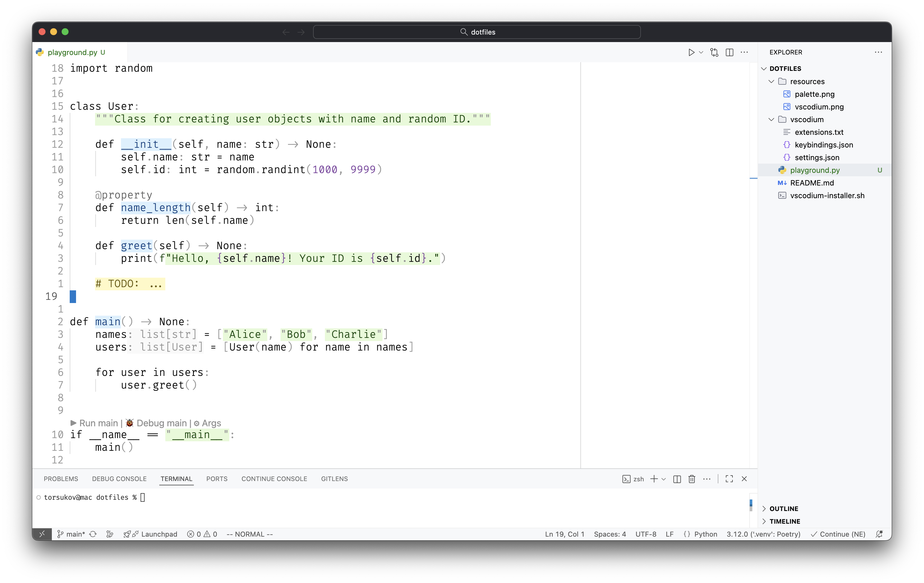Maximize the terminal panel size
The height and width of the screenshot is (583, 924).
coord(729,479)
